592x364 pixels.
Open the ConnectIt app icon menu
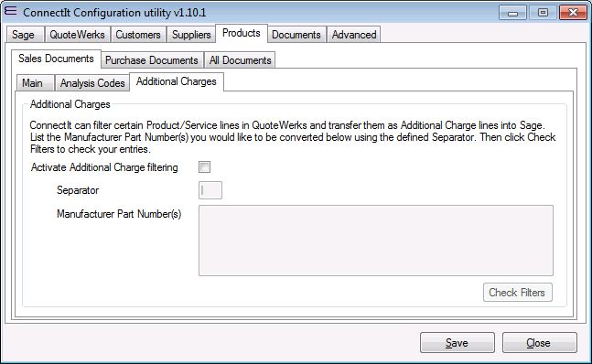[10, 11]
